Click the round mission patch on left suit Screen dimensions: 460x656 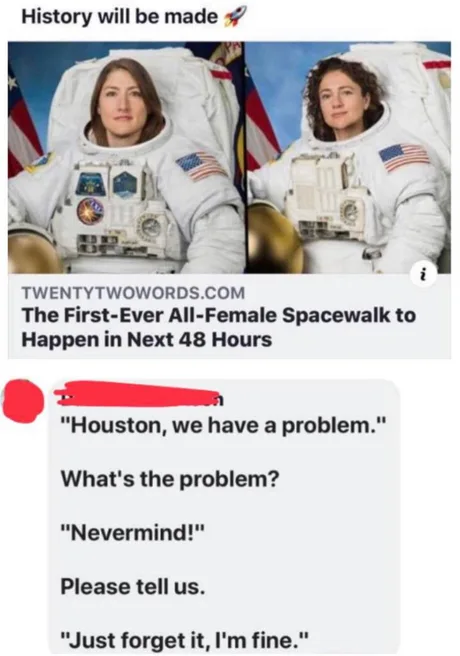coord(89,210)
